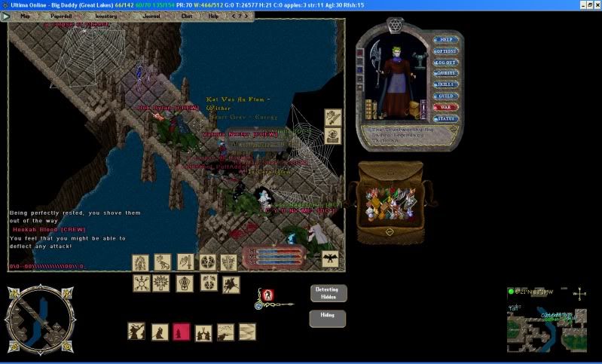
Task: Click the HELP button on paperdoll
Action: (446, 39)
